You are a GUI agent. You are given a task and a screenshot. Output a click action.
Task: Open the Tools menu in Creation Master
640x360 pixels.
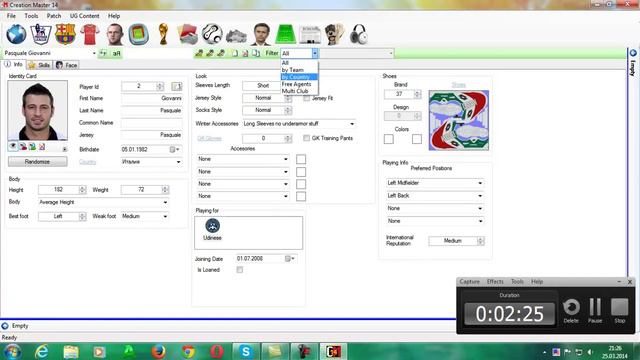(31, 16)
